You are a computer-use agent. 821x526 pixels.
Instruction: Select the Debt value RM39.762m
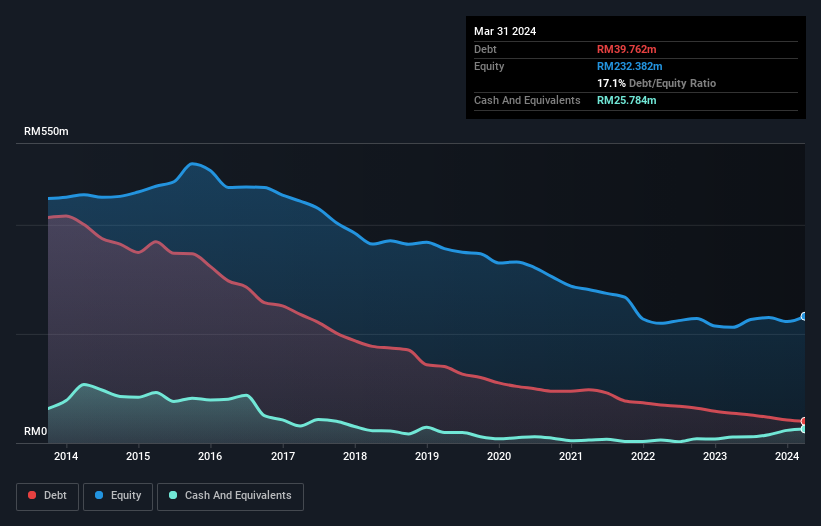tap(626, 49)
